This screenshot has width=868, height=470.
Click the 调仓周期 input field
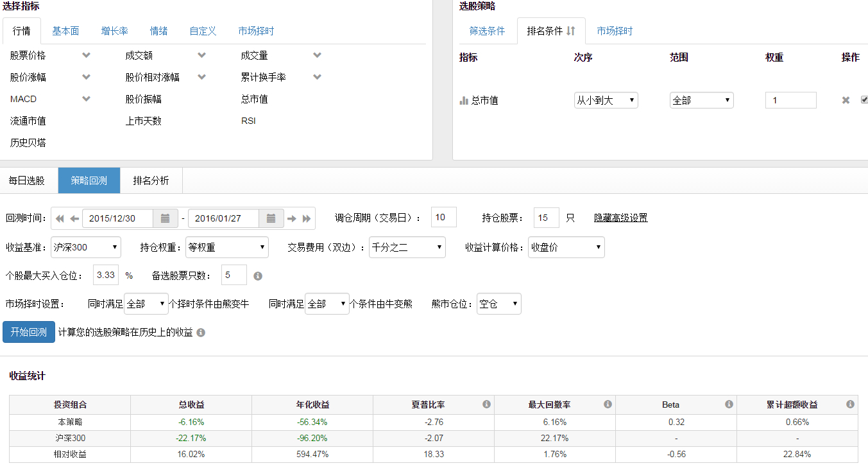coord(443,218)
